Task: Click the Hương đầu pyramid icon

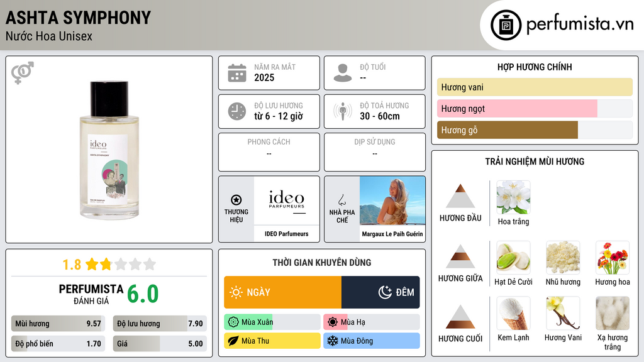Action: click(x=460, y=196)
